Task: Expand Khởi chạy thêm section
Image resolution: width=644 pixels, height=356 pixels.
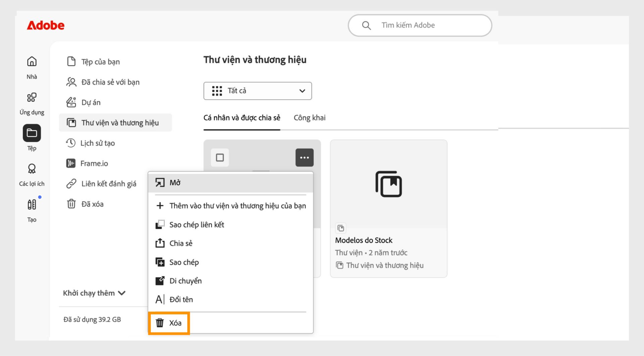Action: click(94, 293)
